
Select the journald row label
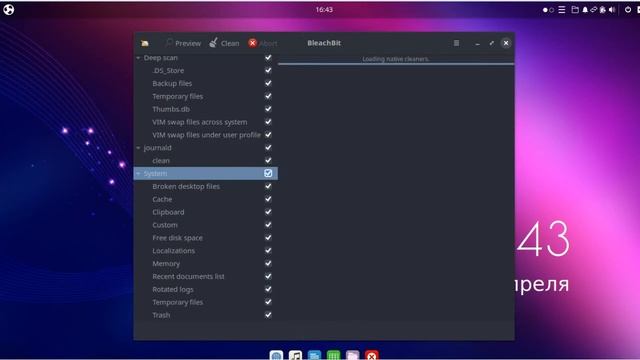[158, 148]
